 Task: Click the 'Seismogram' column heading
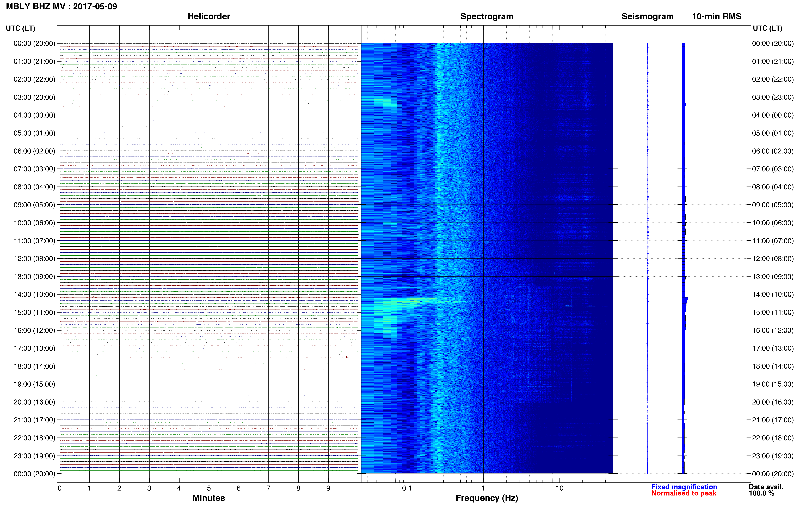[648, 16]
